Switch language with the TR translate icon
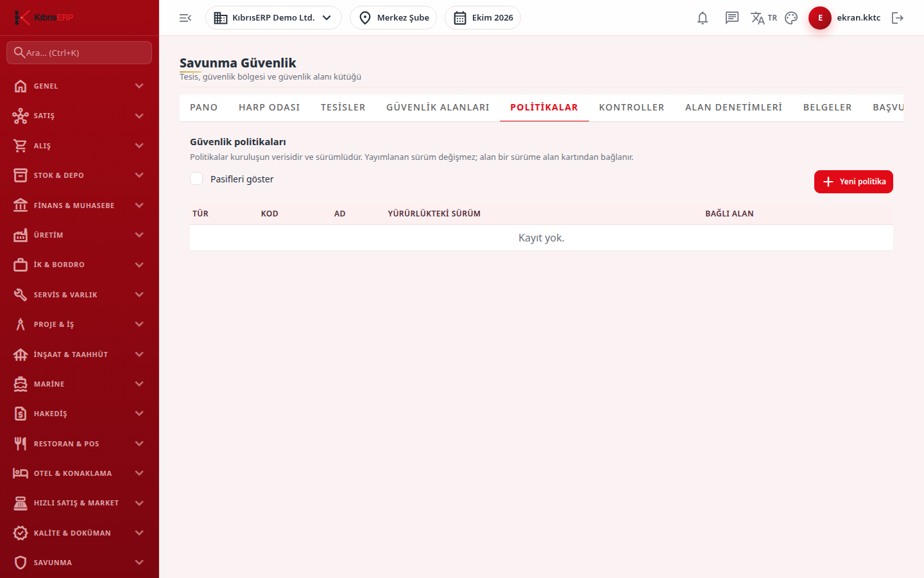The image size is (924, 578). pos(764,18)
